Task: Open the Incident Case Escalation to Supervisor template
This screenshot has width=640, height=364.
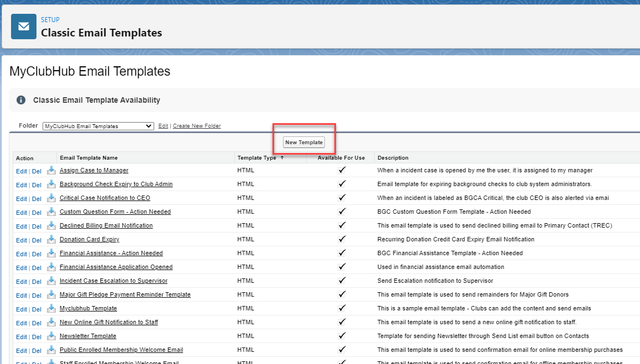Action: click(x=113, y=281)
